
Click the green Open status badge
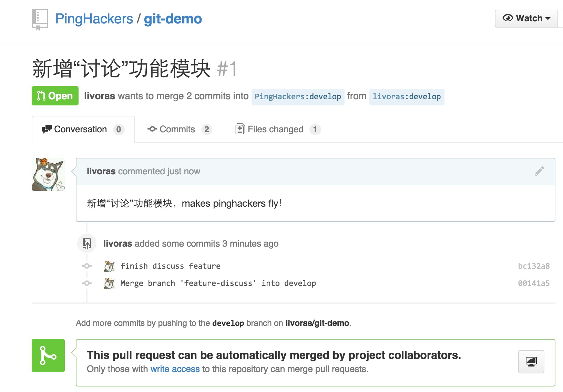coord(55,96)
